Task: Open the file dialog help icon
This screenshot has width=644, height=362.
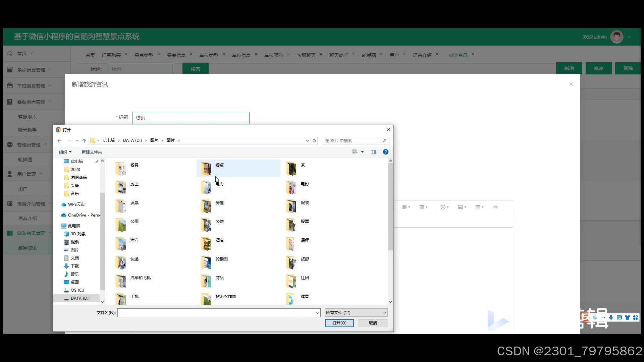Action: click(386, 152)
